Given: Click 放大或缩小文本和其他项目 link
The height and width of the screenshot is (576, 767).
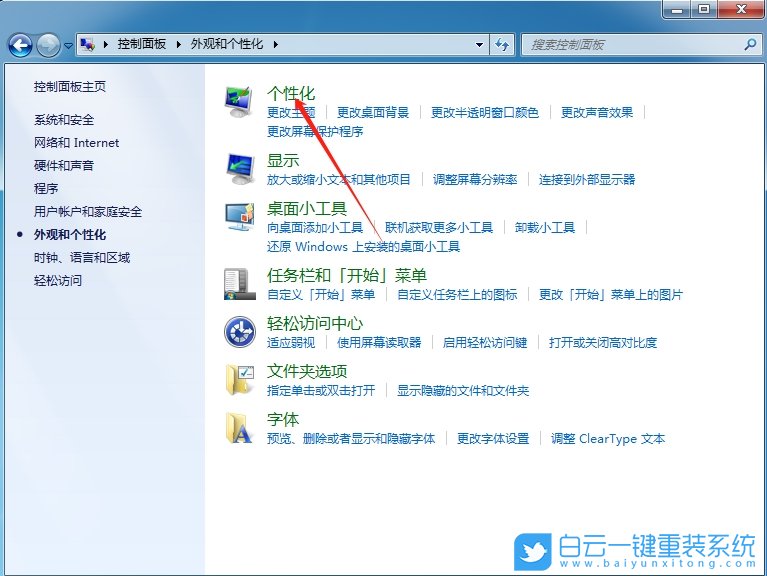Looking at the screenshot, I should (x=338, y=179).
